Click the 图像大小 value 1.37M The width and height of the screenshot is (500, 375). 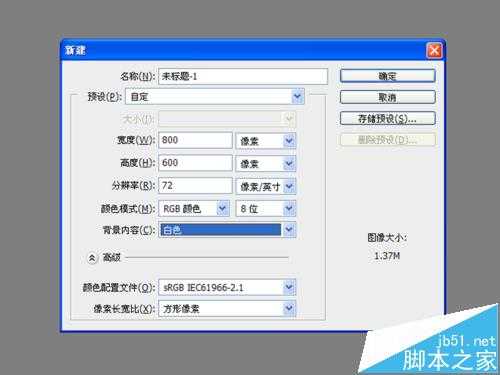(x=387, y=256)
